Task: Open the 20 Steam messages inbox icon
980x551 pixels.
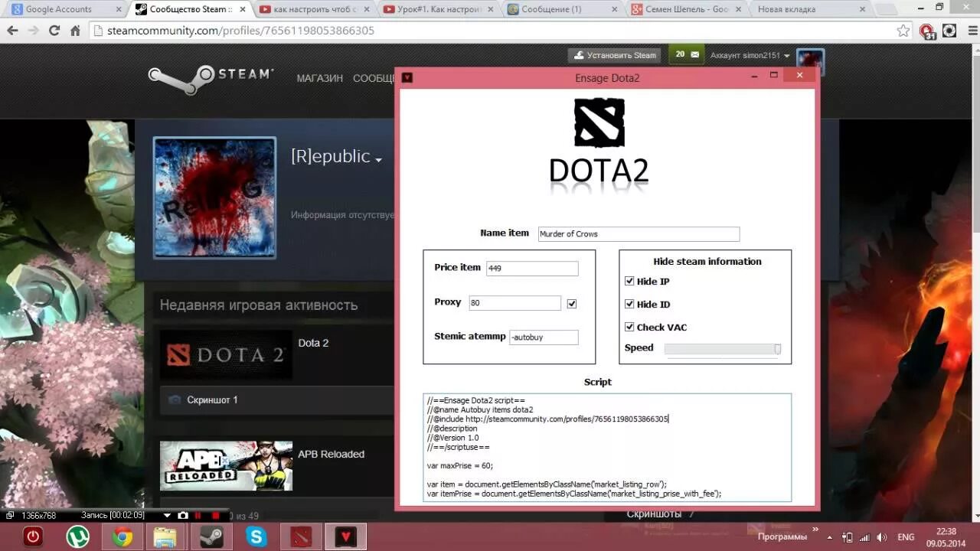Action: pos(686,55)
